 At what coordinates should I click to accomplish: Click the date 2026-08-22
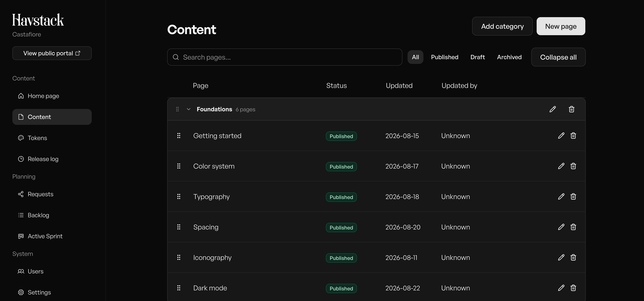tap(402, 288)
